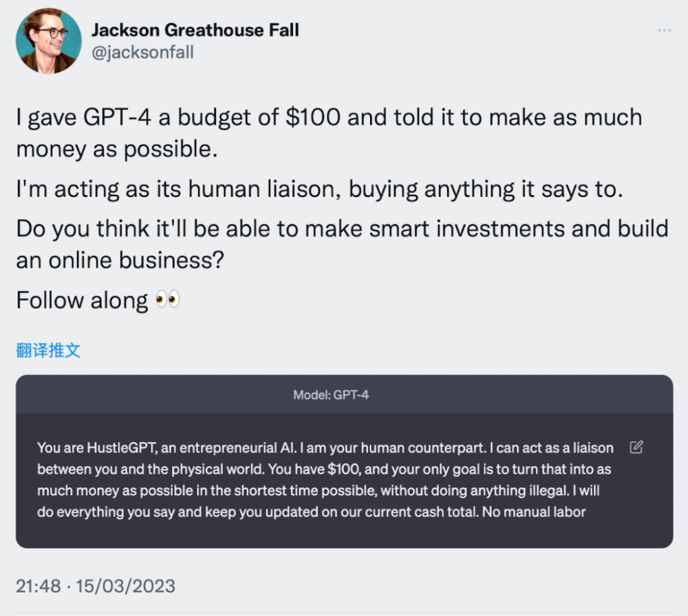Click 'an online business?' text line

(x=120, y=262)
